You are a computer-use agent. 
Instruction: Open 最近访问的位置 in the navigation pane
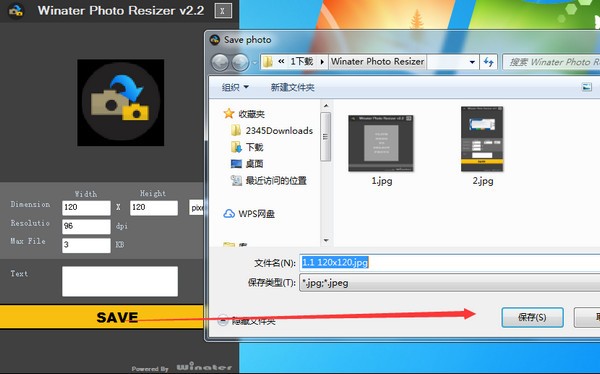tap(276, 181)
